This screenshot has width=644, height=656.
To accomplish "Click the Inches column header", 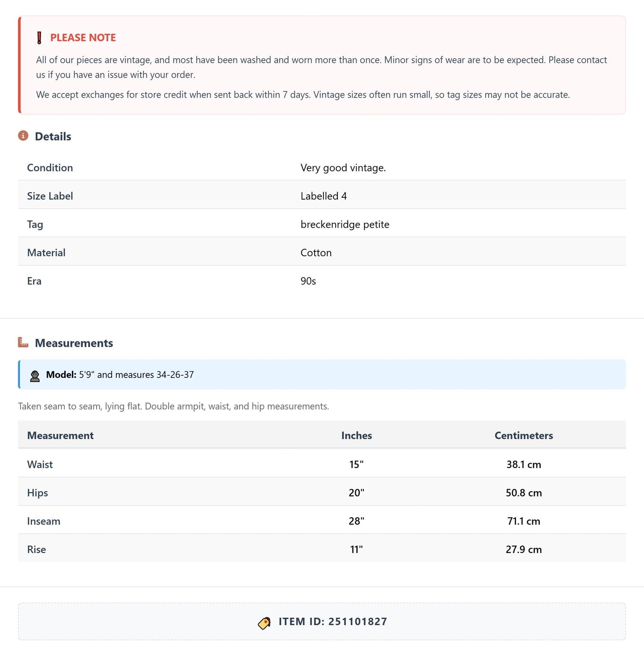I will coord(357,435).
